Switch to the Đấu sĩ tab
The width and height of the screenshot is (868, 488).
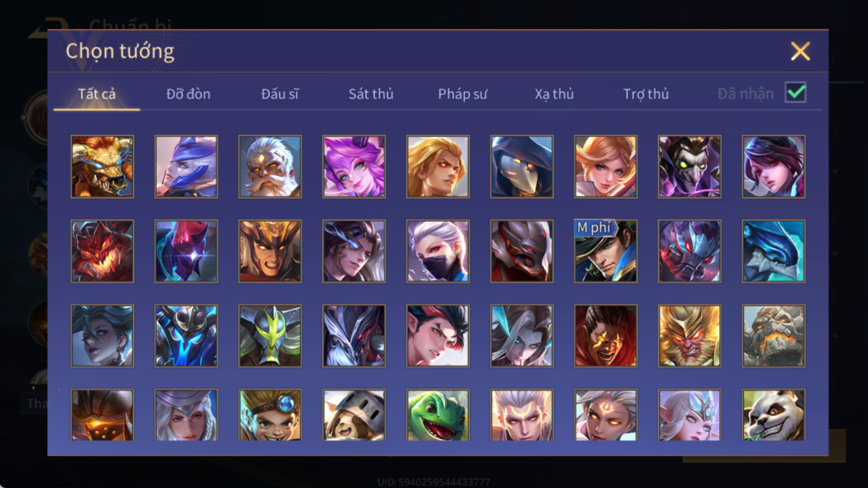coord(279,94)
